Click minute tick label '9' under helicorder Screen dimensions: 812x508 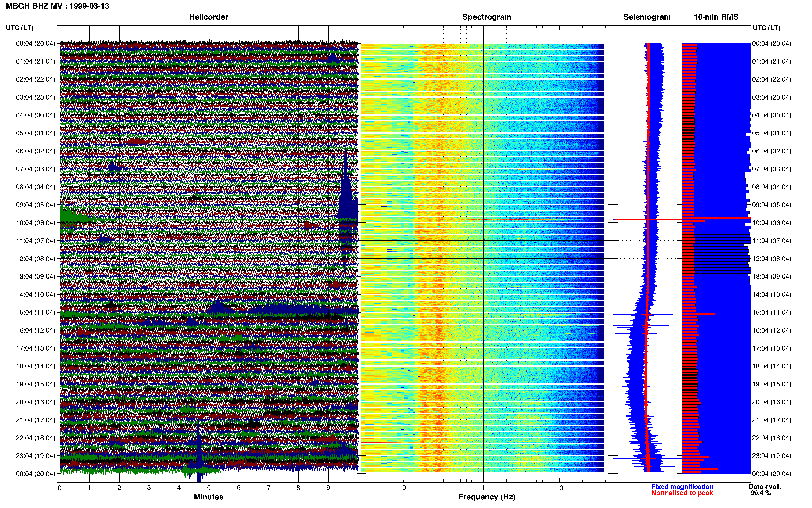328,488
